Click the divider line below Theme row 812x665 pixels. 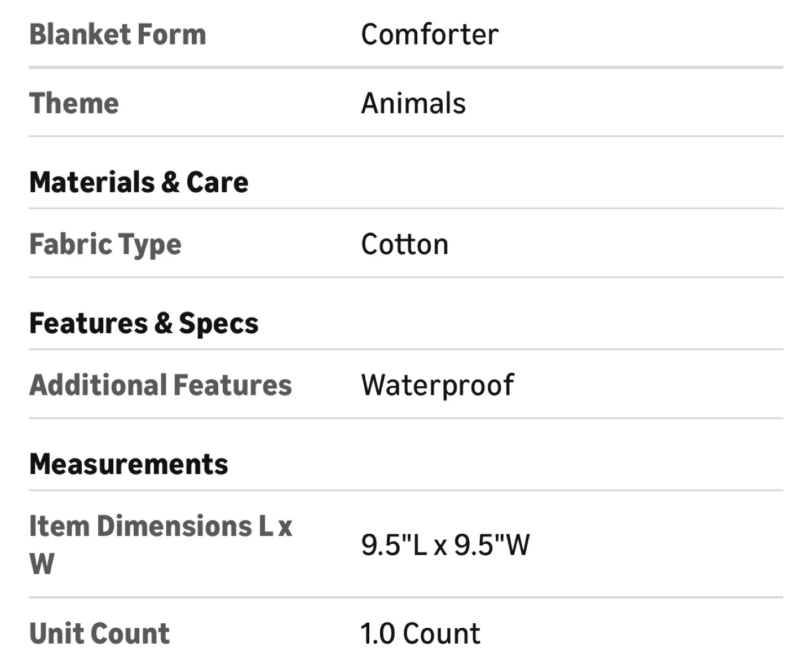[x=406, y=136]
